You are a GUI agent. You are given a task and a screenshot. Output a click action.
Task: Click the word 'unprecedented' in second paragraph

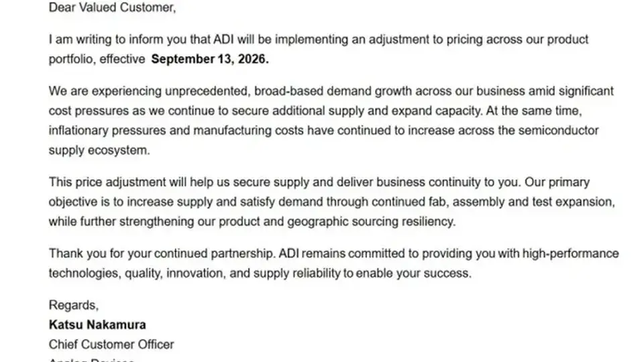[x=208, y=91]
